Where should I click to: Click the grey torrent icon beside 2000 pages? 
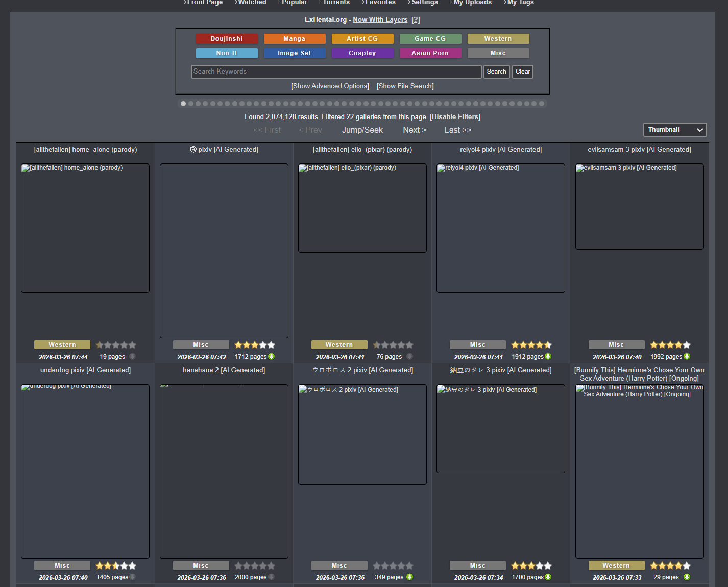[x=272, y=577]
